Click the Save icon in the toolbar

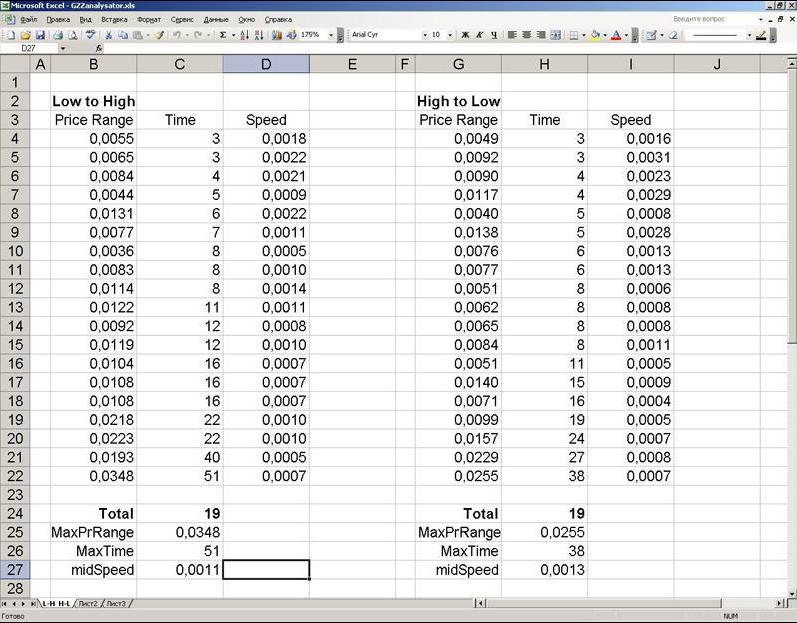(x=39, y=35)
